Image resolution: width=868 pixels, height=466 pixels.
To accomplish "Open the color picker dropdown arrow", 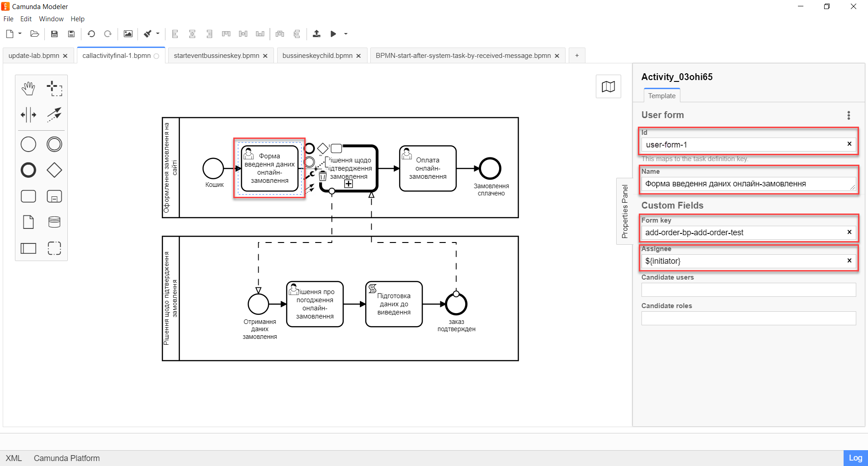I will 158,33.
